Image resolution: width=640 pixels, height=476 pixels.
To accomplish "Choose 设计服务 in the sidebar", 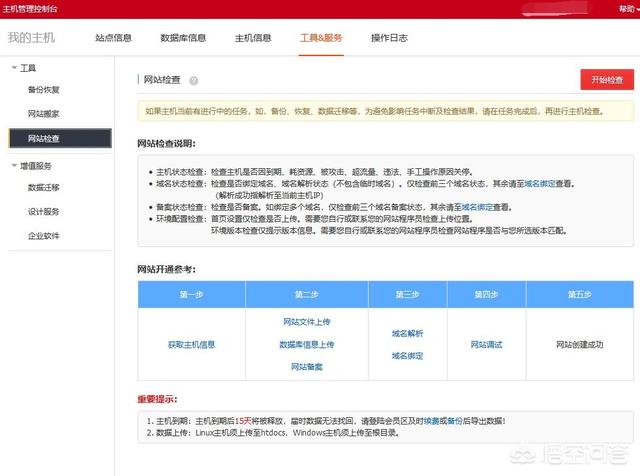I will pyautogui.click(x=43, y=211).
